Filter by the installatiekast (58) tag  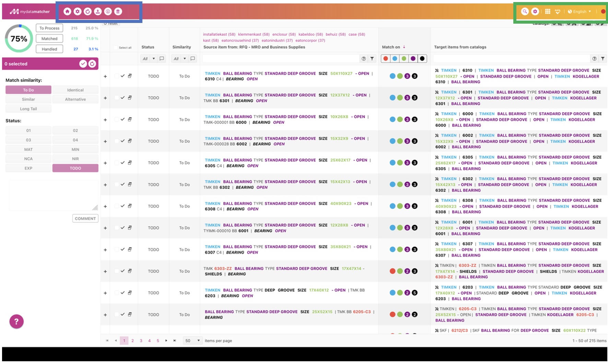(x=219, y=34)
